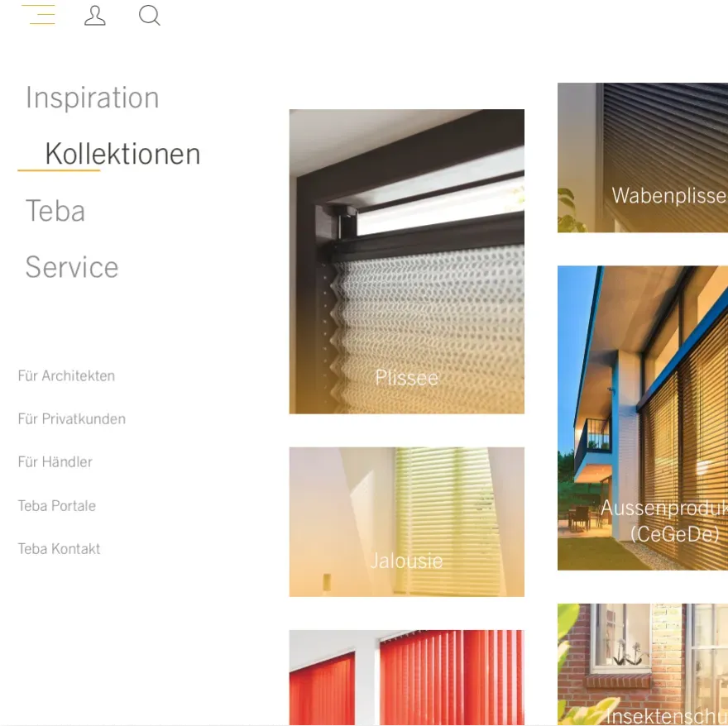Select the Inspiration menu item
This screenshot has width=728, height=726.
[93, 98]
